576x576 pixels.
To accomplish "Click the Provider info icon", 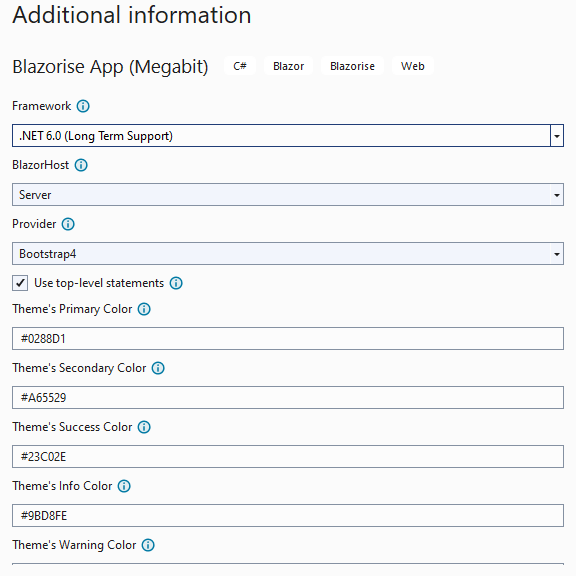I will 68,224.
